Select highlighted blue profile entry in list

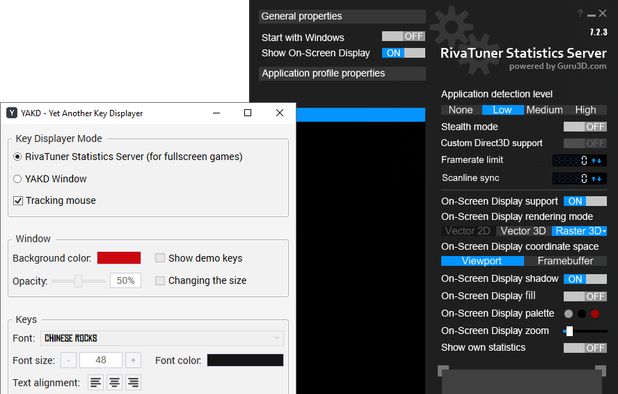point(361,115)
